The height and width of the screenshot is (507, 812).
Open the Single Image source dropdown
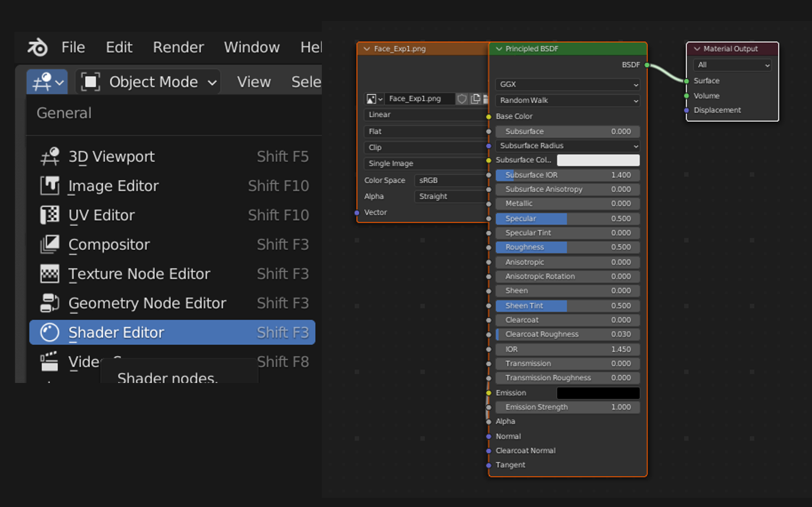click(426, 163)
